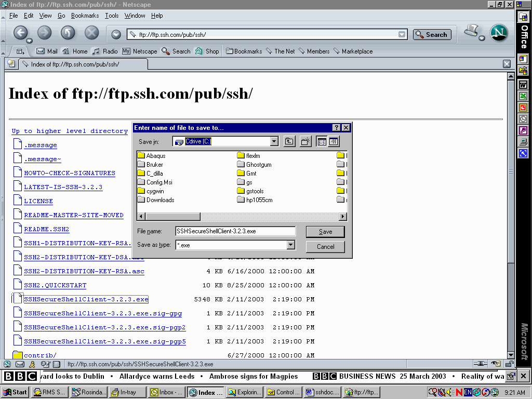Open the LICENSE file link

(x=38, y=201)
